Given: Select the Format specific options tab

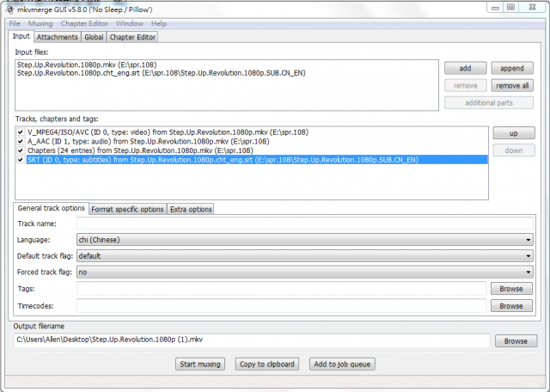Looking at the screenshot, I should [x=127, y=209].
